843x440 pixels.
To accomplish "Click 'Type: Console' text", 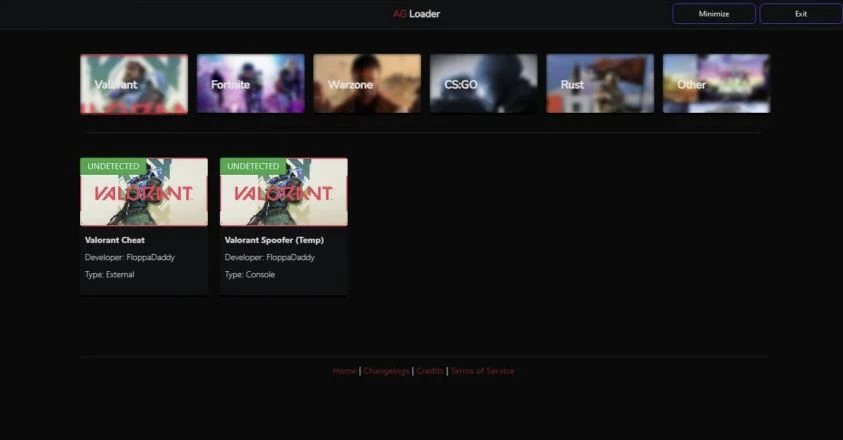I will pos(249,274).
